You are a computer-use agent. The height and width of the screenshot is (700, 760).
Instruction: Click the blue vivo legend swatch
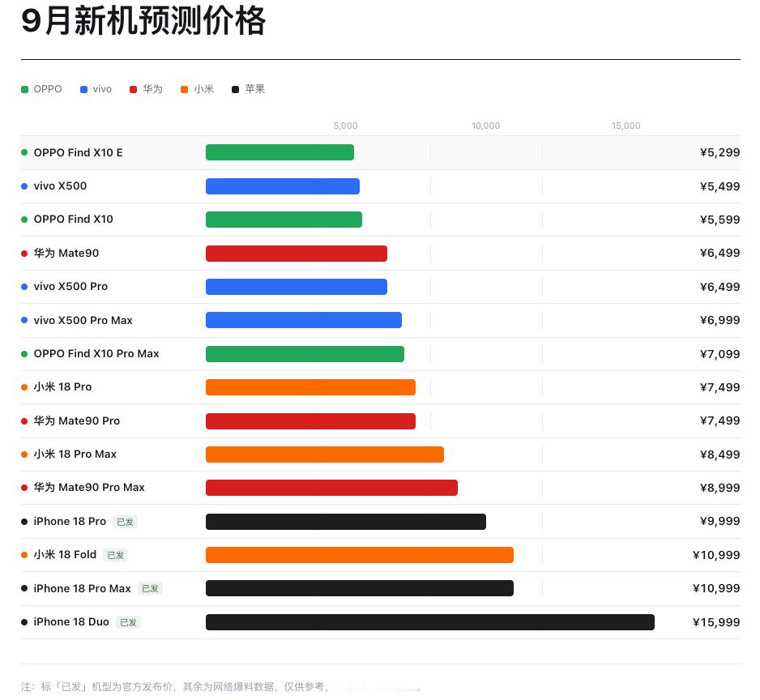(83, 90)
